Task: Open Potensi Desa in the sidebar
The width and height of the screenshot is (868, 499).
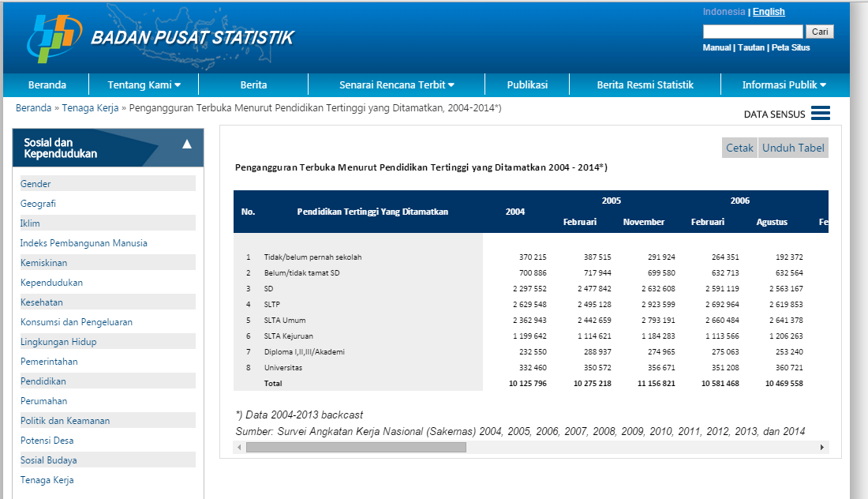Action: coord(47,441)
